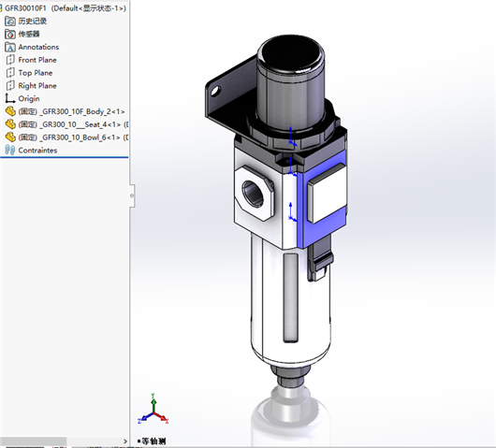Click the XYZ orientation triad

(x=153, y=410)
